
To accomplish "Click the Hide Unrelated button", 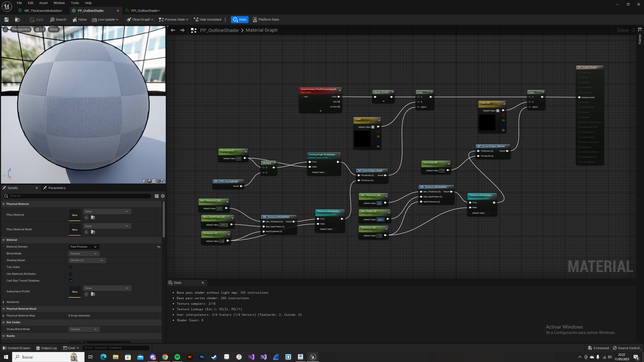I will point(208,20).
